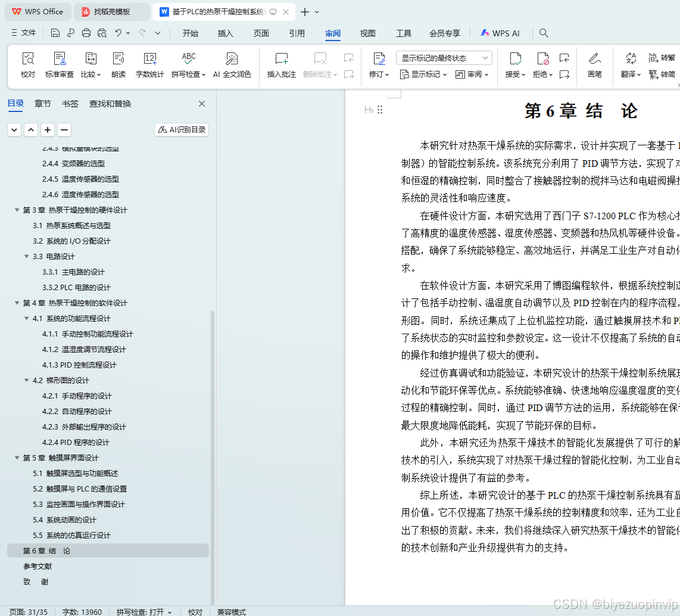Switch to 章节 pane tab

(x=42, y=104)
